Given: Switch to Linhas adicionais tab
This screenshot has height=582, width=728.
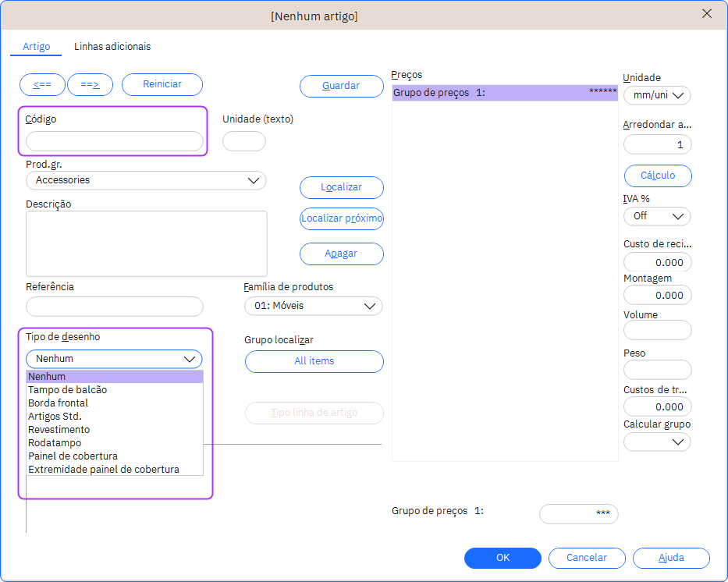Looking at the screenshot, I should click(x=112, y=47).
